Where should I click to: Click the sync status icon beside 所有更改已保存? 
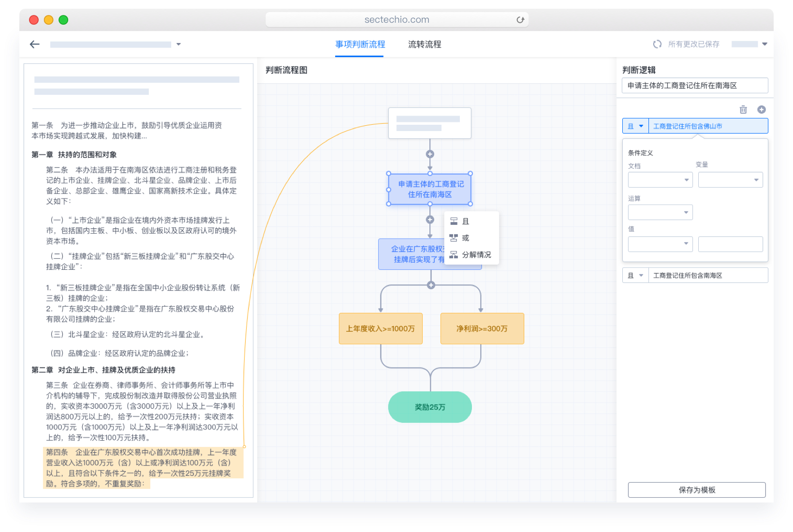tap(657, 44)
